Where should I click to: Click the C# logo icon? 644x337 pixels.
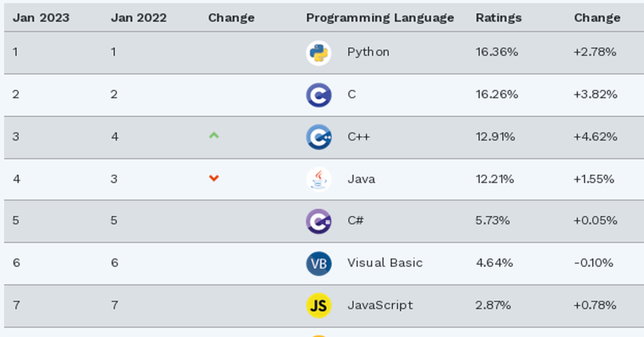[x=319, y=221]
